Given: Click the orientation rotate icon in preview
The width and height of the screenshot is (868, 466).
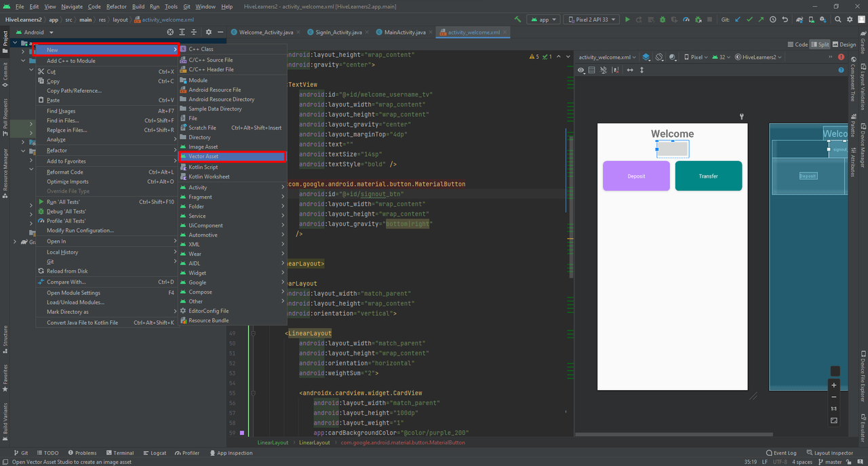Looking at the screenshot, I should point(660,57).
